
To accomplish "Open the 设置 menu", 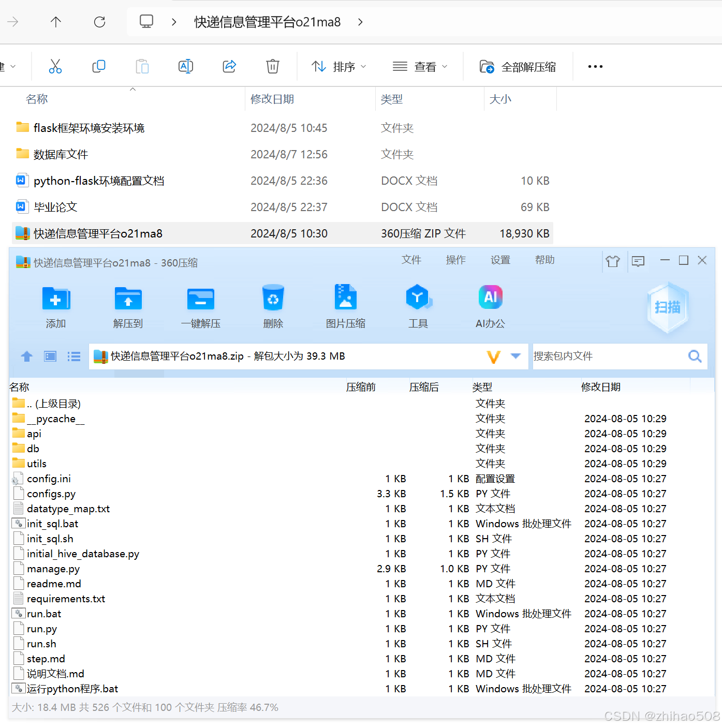I will (x=500, y=260).
